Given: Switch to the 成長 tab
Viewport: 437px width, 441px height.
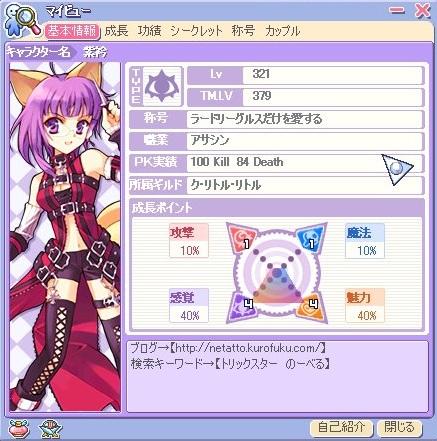Looking at the screenshot, I should (x=116, y=31).
